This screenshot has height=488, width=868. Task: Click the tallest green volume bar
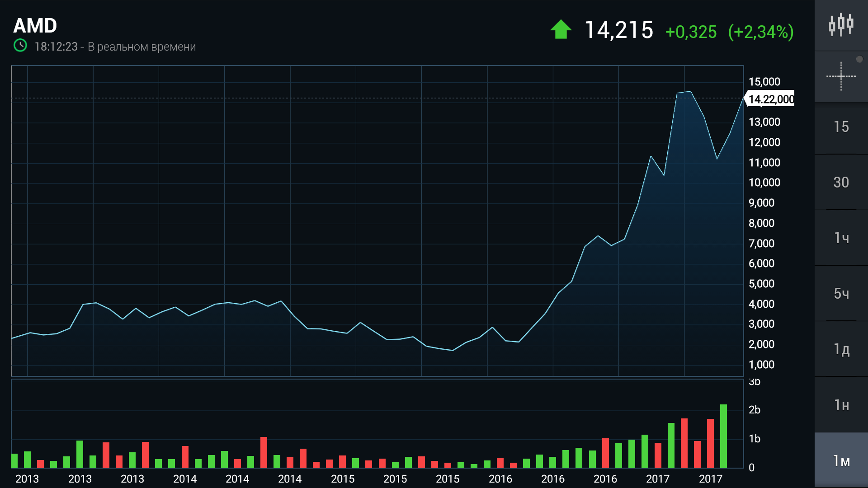723,436
